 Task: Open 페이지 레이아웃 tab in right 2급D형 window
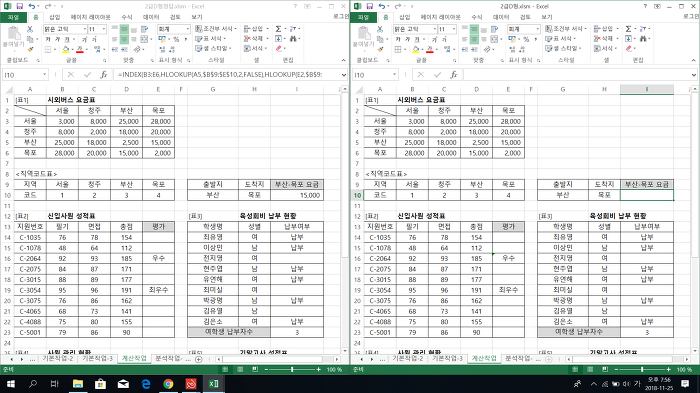coord(440,17)
